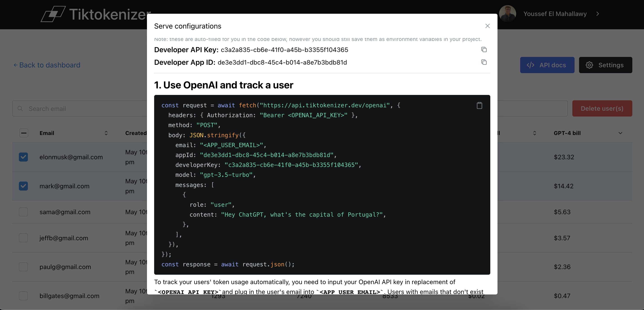
Task: Click the Tiktokenizer title text
Action: click(x=110, y=14)
